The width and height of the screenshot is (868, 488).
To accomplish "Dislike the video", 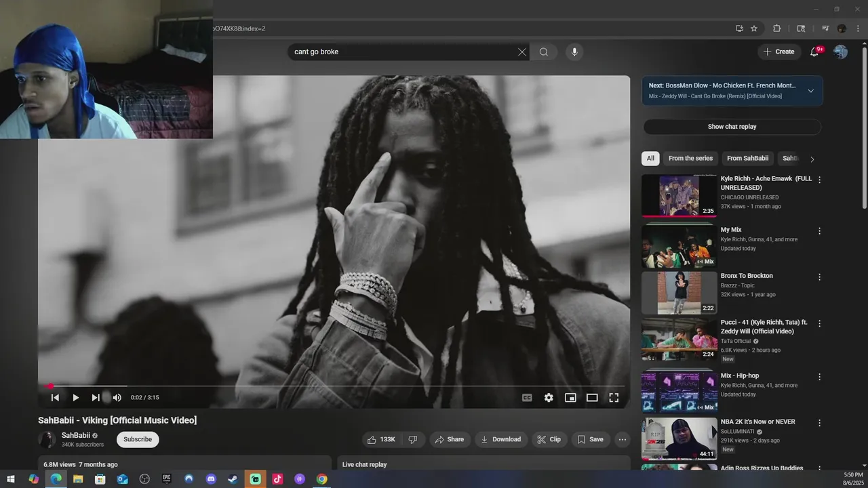I will (413, 440).
